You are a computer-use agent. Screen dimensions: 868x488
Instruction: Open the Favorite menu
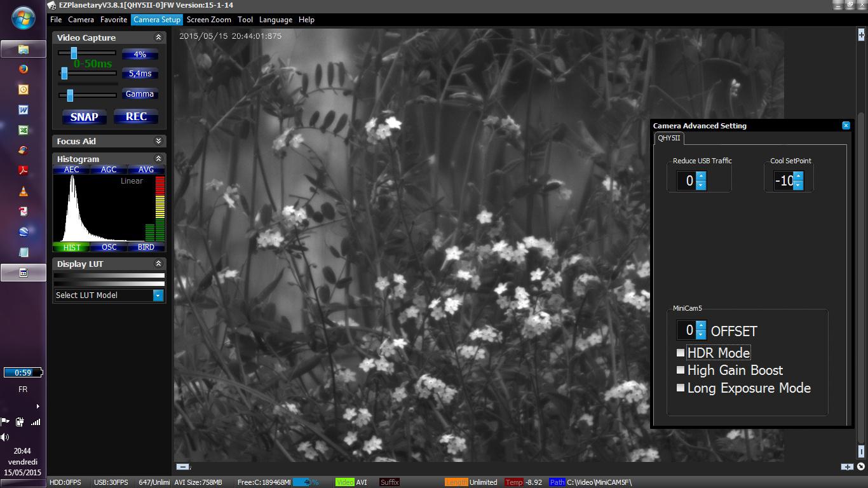coord(114,20)
